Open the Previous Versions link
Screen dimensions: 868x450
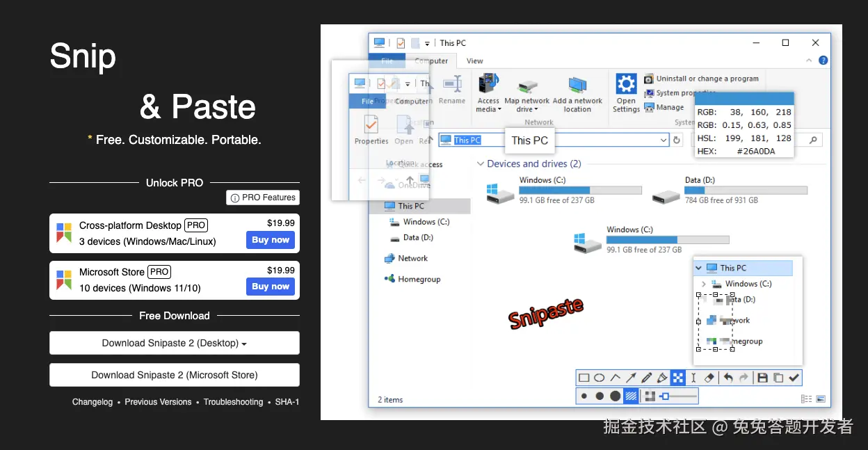point(158,402)
